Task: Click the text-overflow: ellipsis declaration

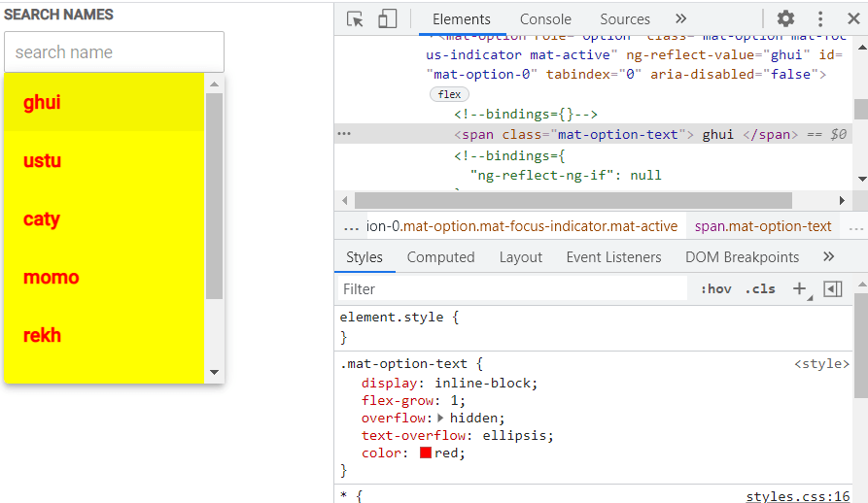Action: [x=457, y=436]
